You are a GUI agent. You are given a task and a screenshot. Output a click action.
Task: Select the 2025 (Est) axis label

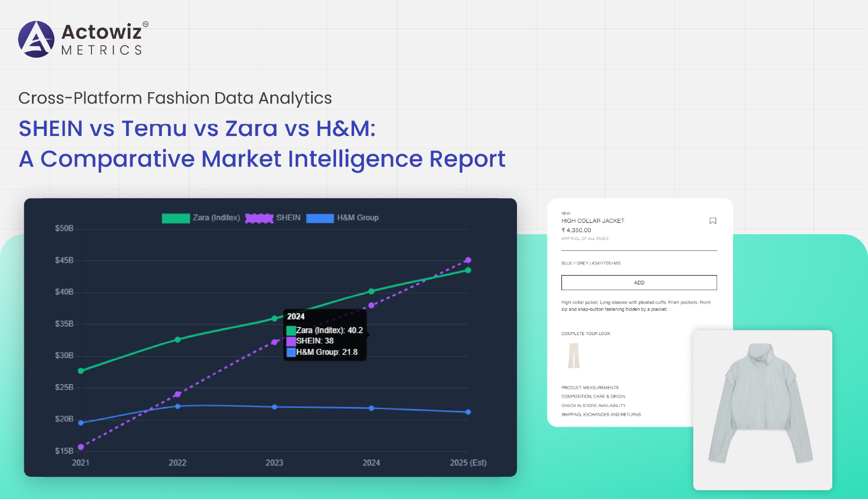pyautogui.click(x=468, y=463)
